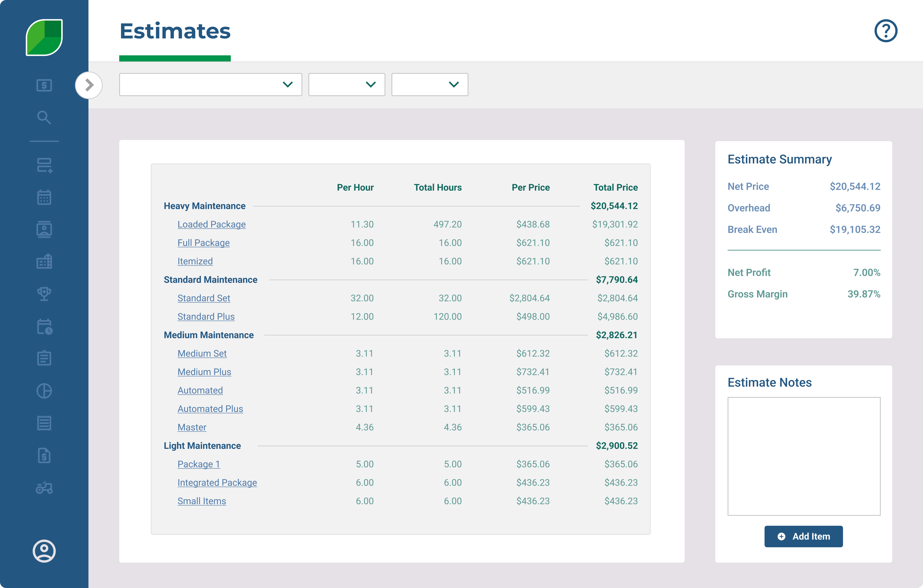Open the search tool in the sidebar
The width and height of the screenshot is (923, 588).
pyautogui.click(x=44, y=118)
